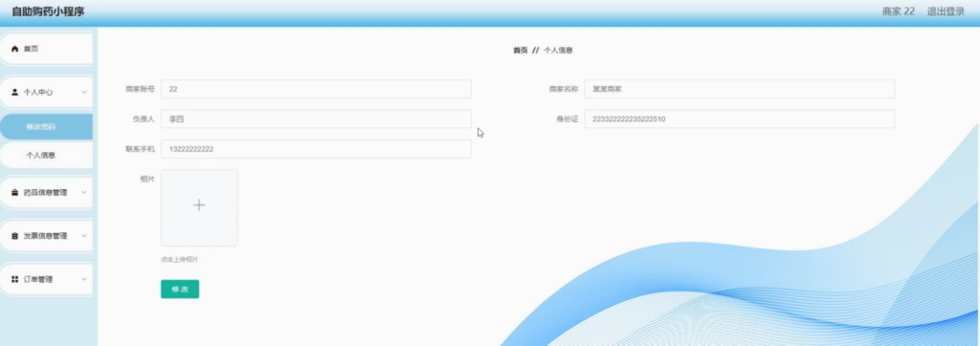Expand the 药品信息管理 chevron
This screenshot has height=346, width=980.
tap(84, 193)
